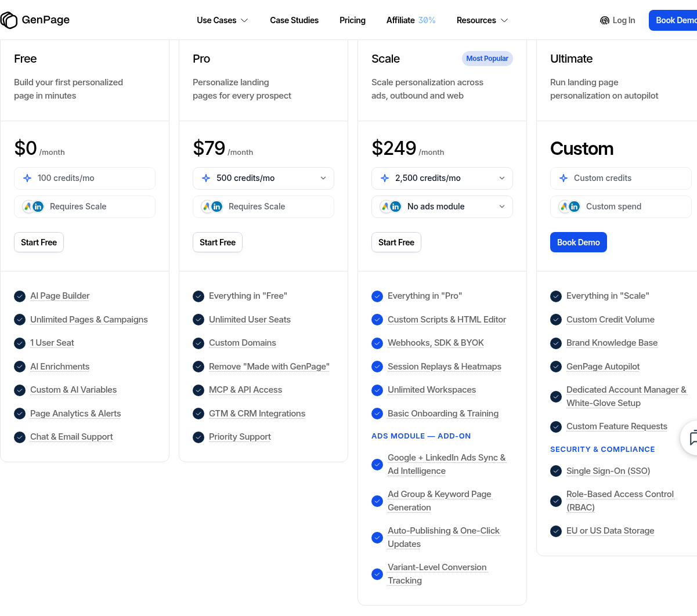Viewport: 697px width, 616px height.
Task: Click Start Free in the Scale plan
Action: pyautogui.click(x=396, y=242)
